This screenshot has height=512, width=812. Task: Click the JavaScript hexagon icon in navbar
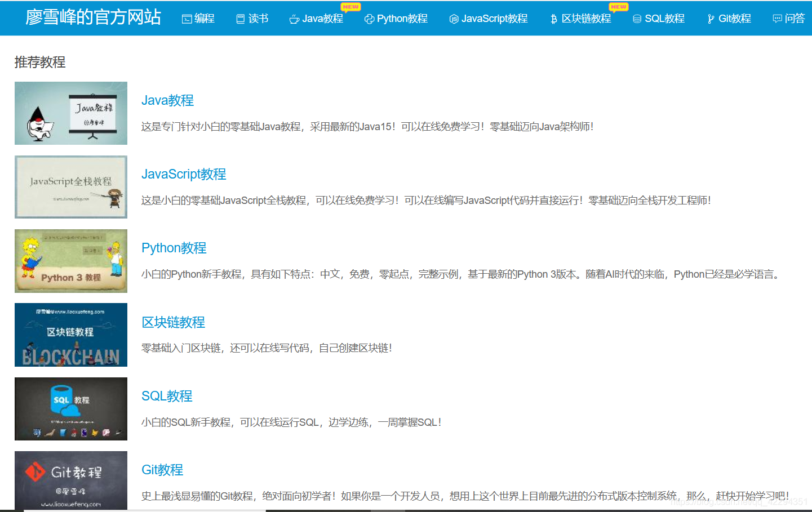click(x=454, y=19)
